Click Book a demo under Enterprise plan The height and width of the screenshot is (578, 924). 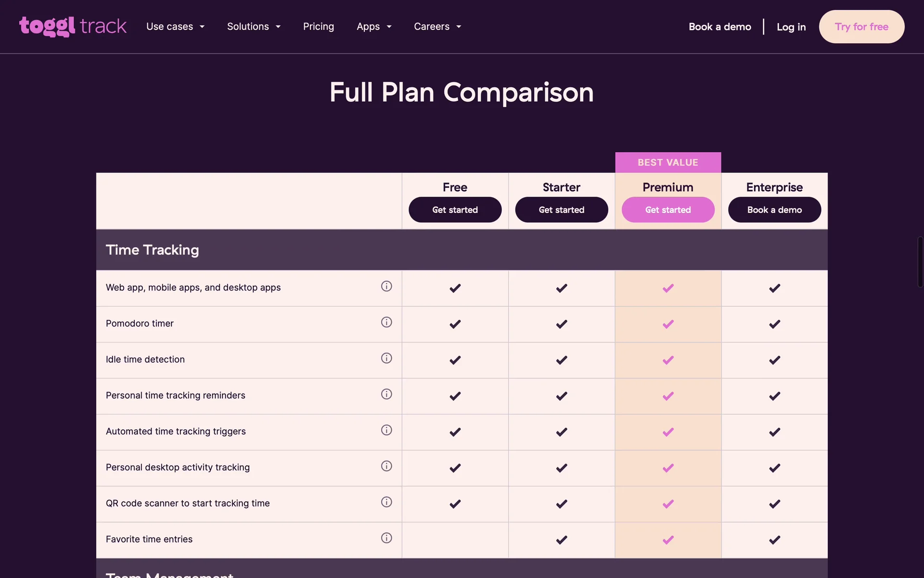pyautogui.click(x=774, y=210)
